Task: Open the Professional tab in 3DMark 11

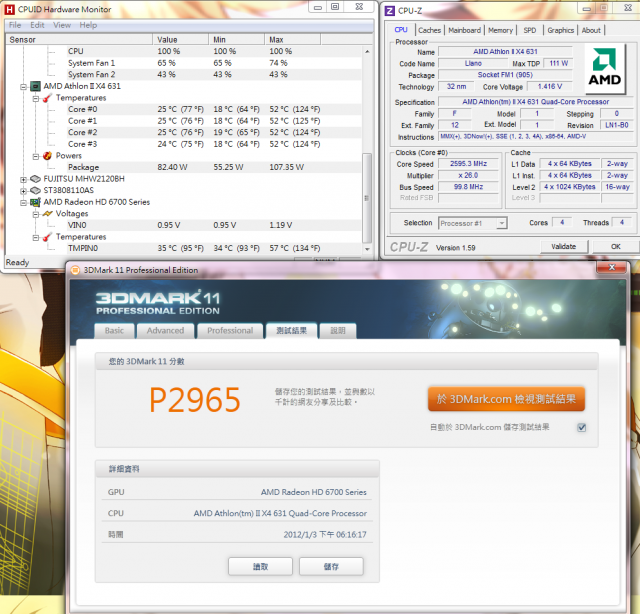Action: (230, 331)
